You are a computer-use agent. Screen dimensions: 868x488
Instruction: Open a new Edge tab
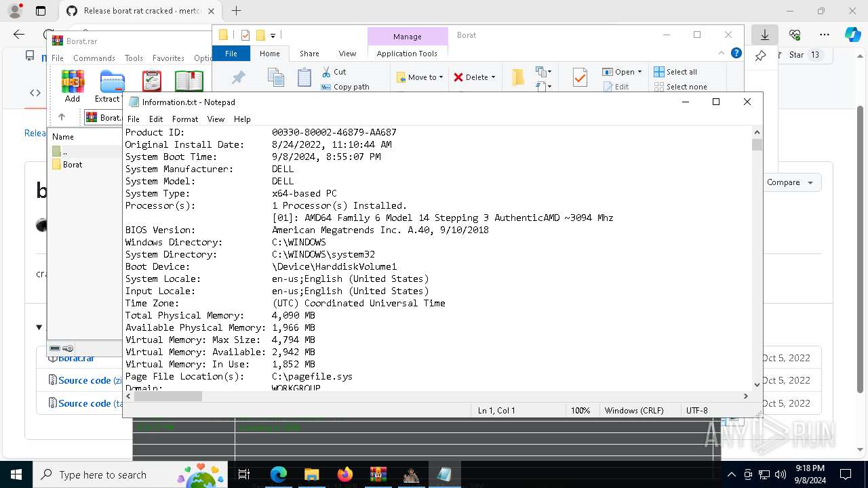tap(236, 11)
